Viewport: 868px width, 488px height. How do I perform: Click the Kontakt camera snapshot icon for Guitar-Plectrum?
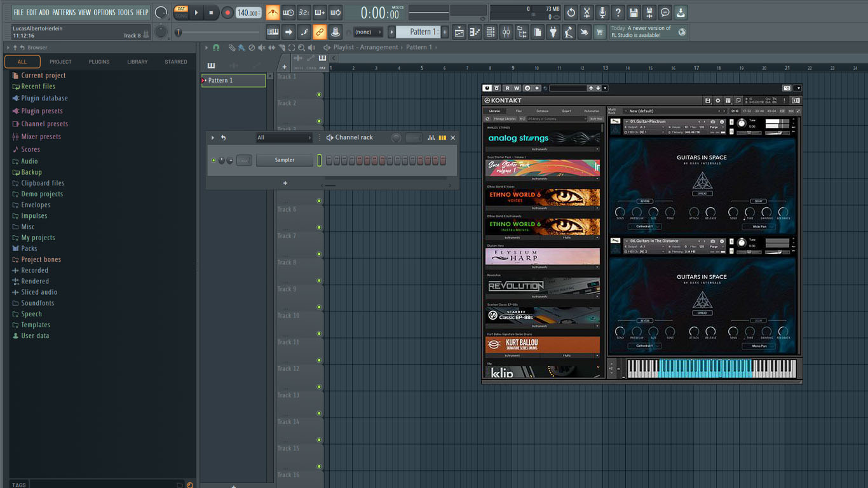(x=713, y=121)
